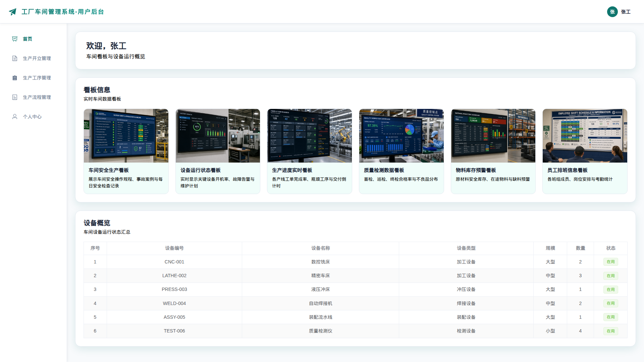This screenshot has width=644, height=362.
Task: Open 个人中心 menu item
Action: pos(34,117)
